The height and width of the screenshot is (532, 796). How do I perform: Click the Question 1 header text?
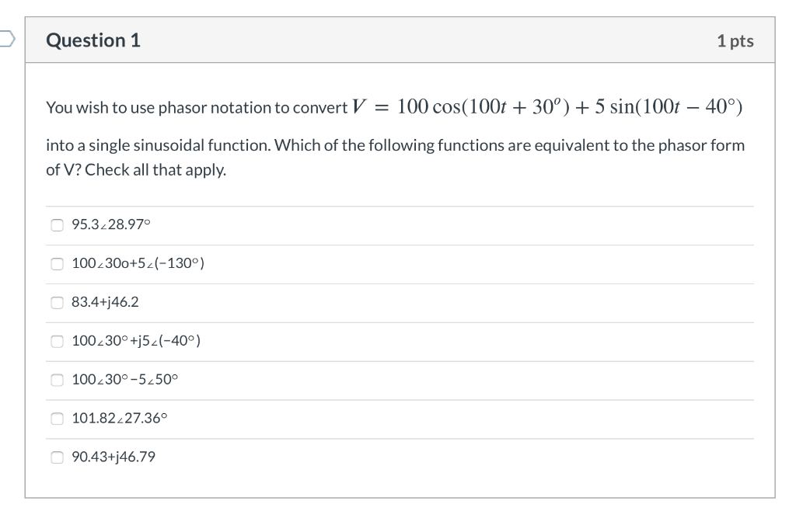coord(93,40)
